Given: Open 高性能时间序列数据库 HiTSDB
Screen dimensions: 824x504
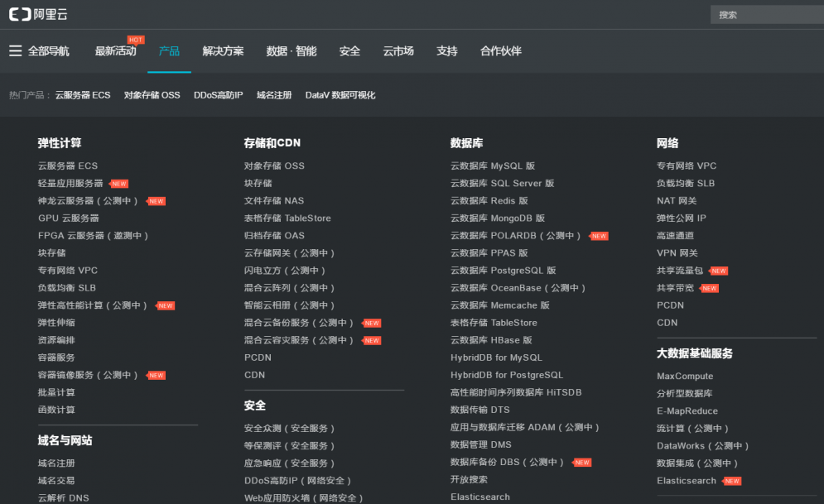Looking at the screenshot, I should (x=516, y=392).
